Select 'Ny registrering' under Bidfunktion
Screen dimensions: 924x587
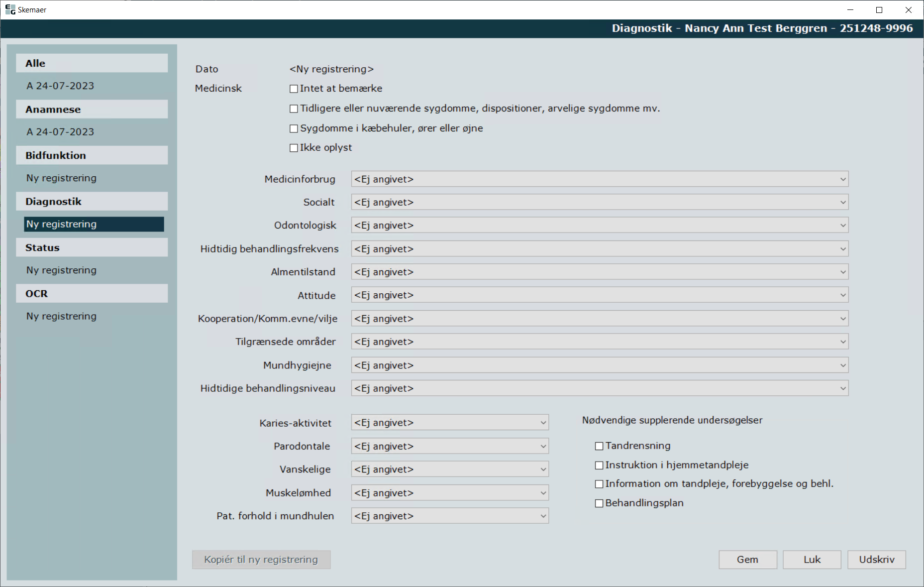62,178
